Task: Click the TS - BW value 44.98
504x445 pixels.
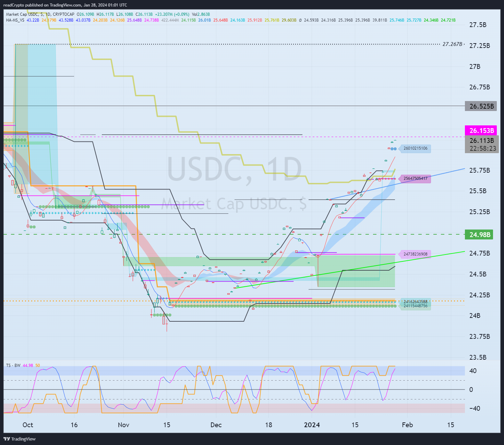Action: pyautogui.click(x=28, y=366)
